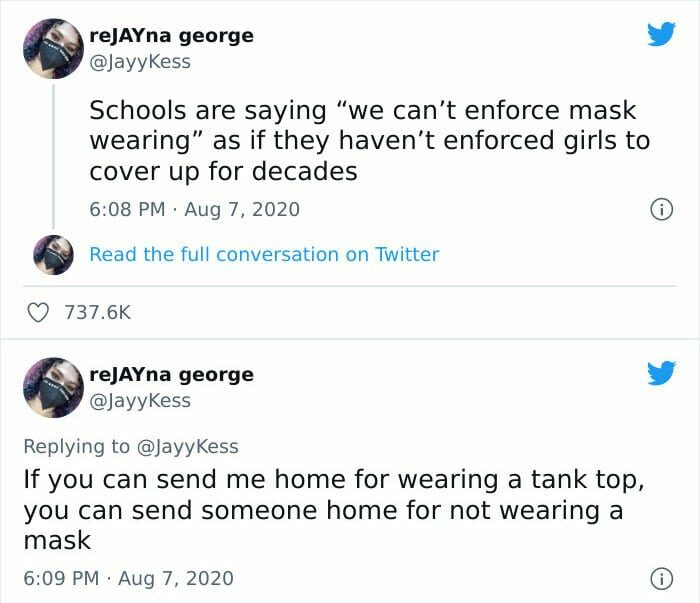Open the @JayyKess handle on reply tweet

(x=139, y=401)
